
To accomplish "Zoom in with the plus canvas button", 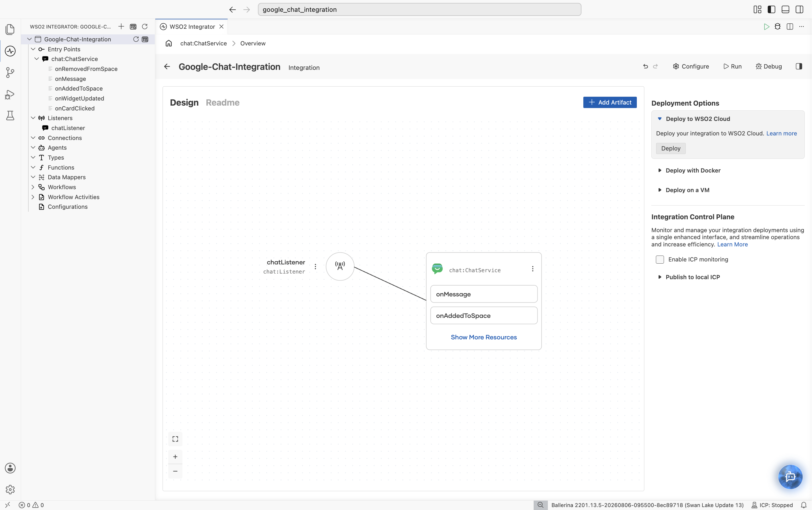I will coord(175,457).
